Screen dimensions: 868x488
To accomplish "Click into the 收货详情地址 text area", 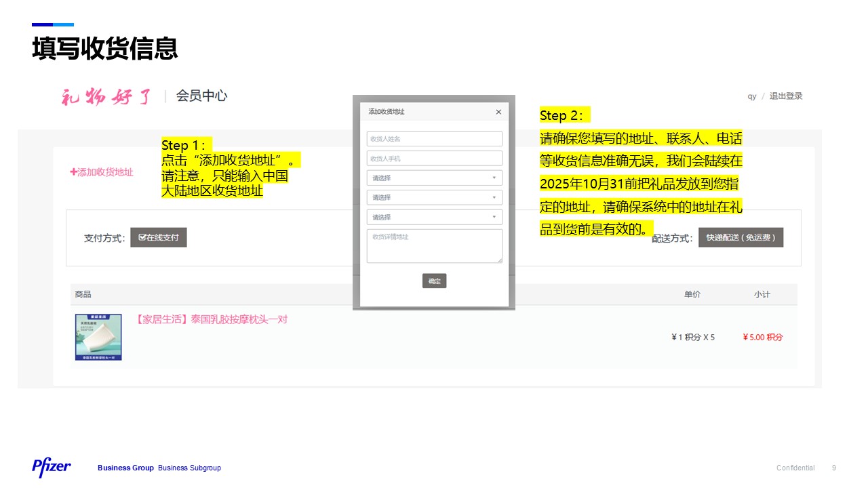I will pos(434,245).
